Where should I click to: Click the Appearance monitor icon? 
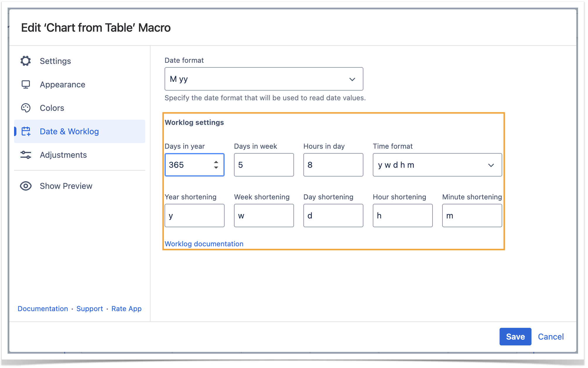pyautogui.click(x=26, y=84)
